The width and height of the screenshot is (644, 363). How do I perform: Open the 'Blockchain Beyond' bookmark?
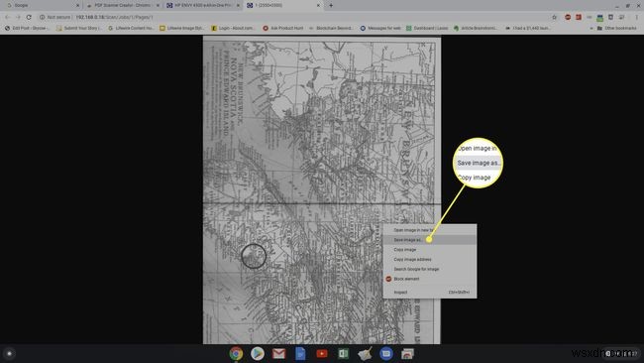click(x=331, y=28)
